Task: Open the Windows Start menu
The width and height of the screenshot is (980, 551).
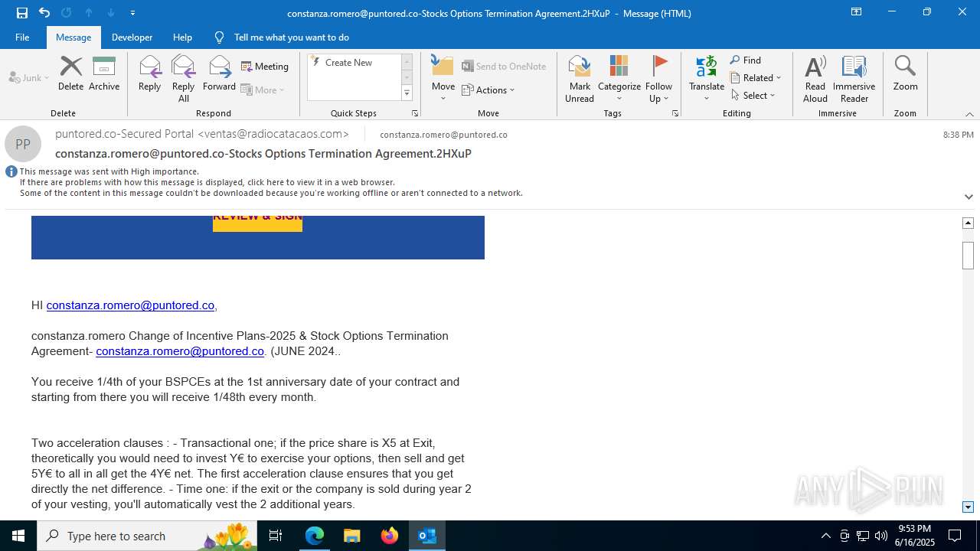Action: point(18,536)
